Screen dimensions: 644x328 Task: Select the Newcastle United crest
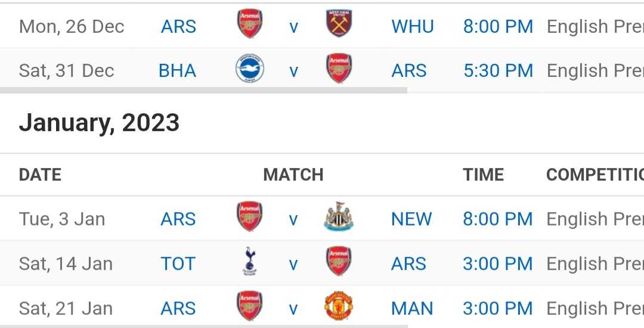click(338, 216)
